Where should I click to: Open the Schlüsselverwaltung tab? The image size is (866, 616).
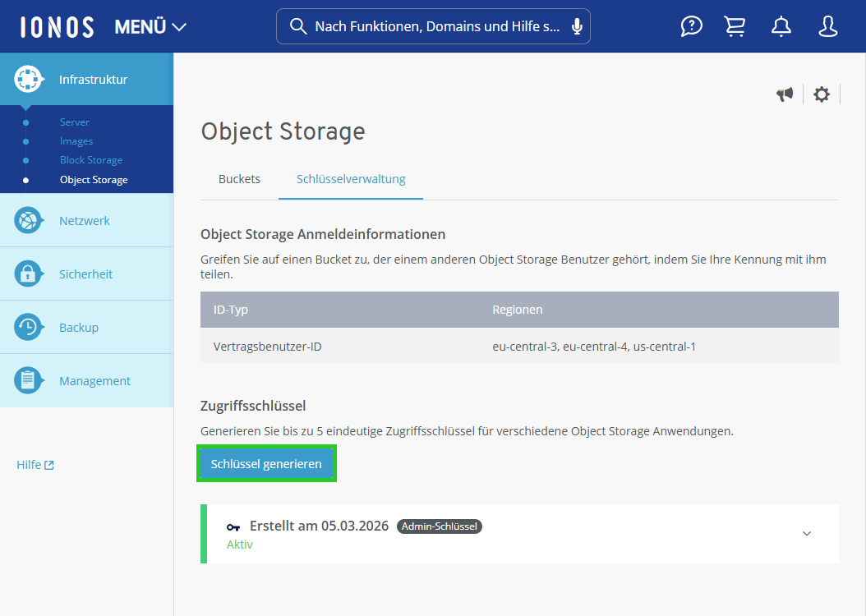(x=350, y=178)
